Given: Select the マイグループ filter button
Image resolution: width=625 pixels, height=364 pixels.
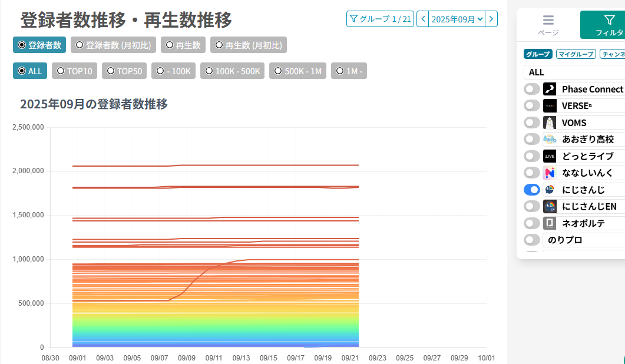Looking at the screenshot, I should tap(575, 54).
